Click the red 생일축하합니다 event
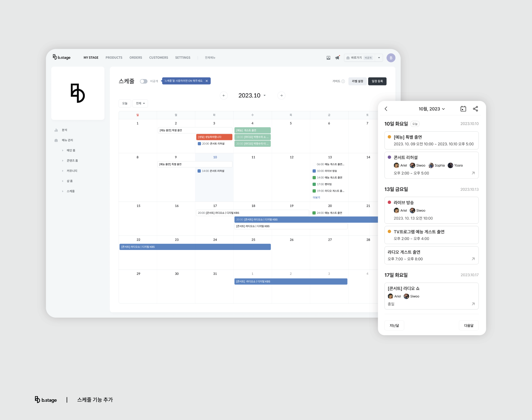This screenshot has height=420, width=532. coord(214,137)
